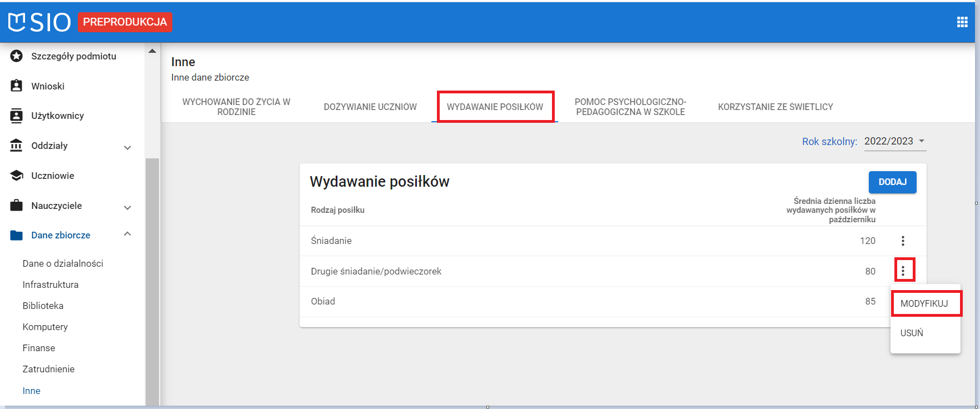Viewport: 980px width, 409px height.
Task: Expand the Oddziały submenu chevron
Action: click(127, 147)
